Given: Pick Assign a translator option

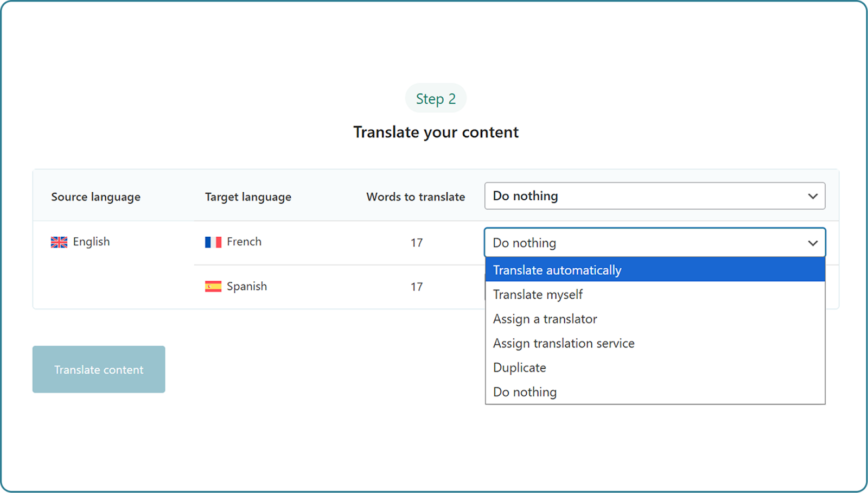Looking at the screenshot, I should [545, 319].
